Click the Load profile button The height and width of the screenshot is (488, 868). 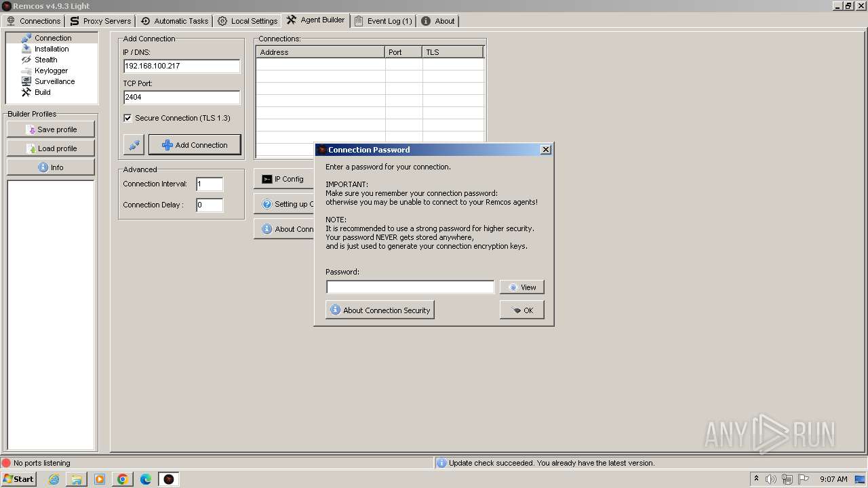[51, 148]
